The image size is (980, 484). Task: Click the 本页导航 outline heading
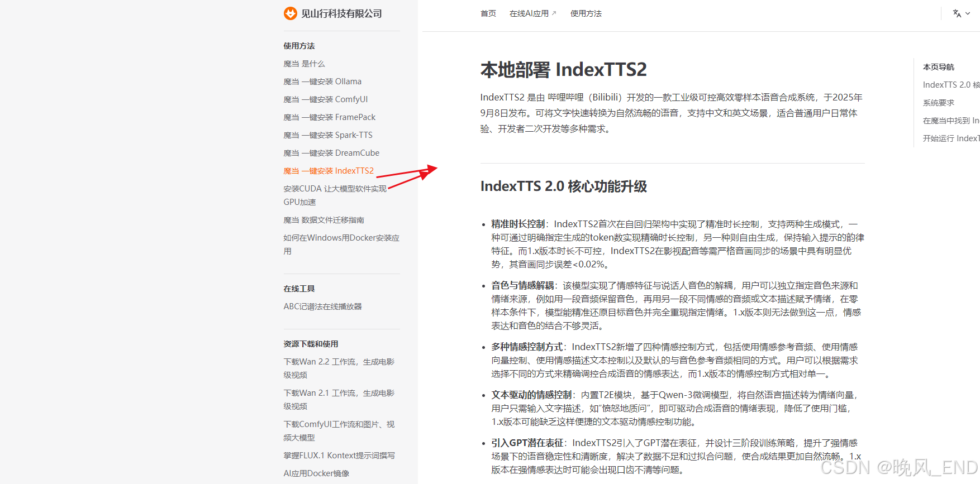[x=939, y=67]
